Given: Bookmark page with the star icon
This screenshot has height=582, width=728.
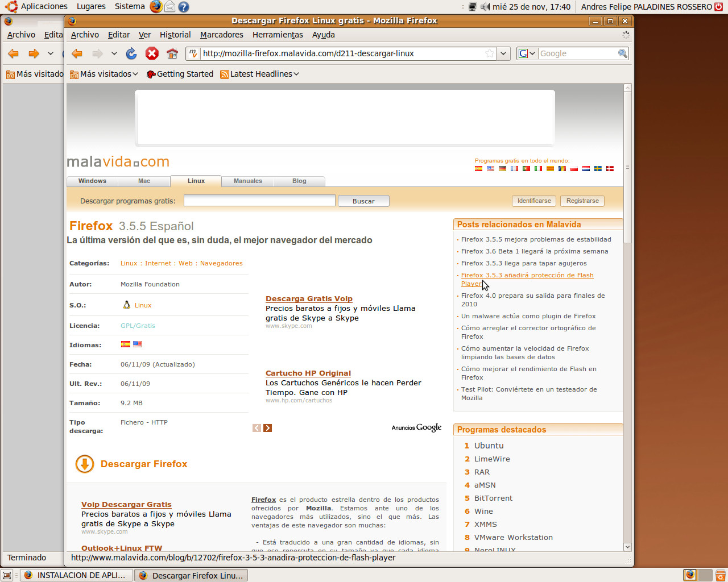Looking at the screenshot, I should (x=490, y=53).
